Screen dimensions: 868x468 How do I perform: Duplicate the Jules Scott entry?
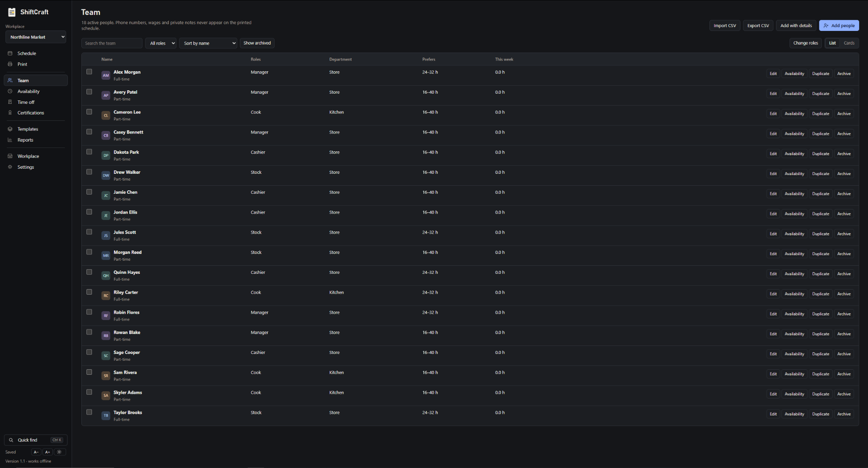[x=821, y=234]
